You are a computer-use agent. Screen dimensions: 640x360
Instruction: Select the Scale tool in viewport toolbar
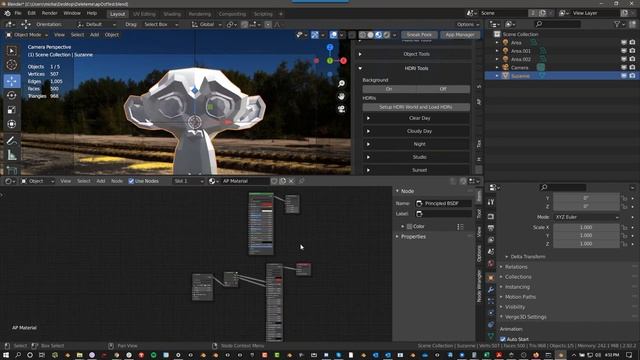click(11, 109)
